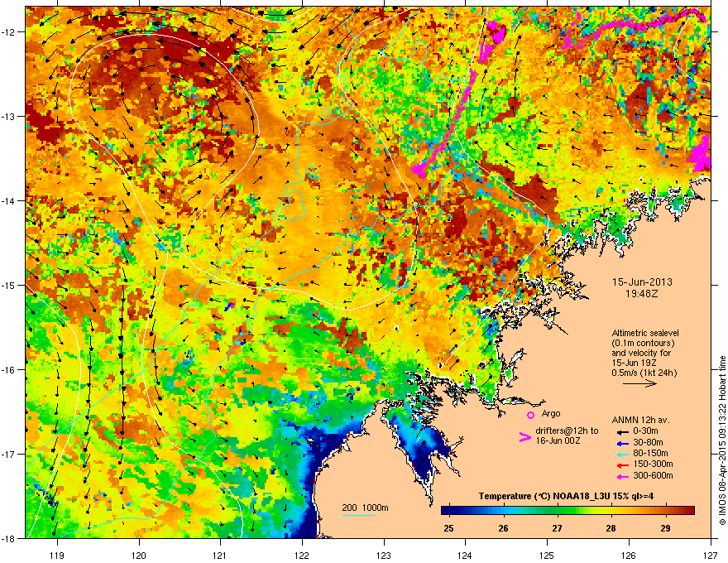This screenshot has height=563, width=728.
Task: Click the date text 15-Jun-2013
Action: pos(642,282)
